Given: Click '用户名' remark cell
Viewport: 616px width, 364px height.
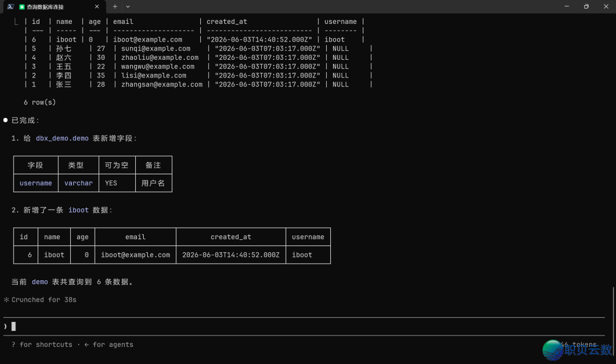Looking at the screenshot, I should (153, 183).
